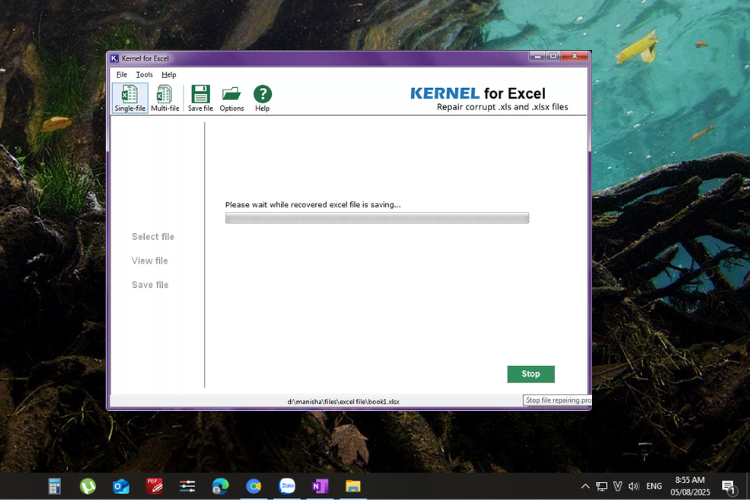Open uTorrent from the taskbar

[88, 487]
